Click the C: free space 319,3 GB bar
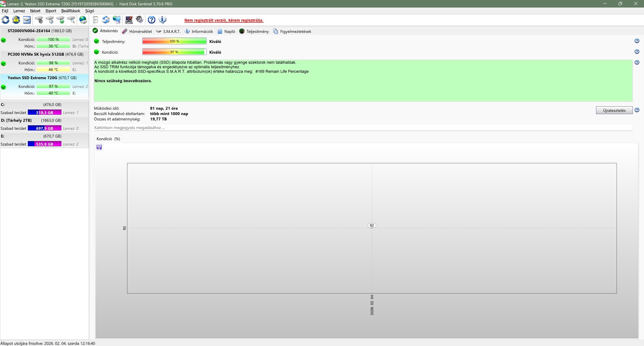644x346 pixels. pos(45,113)
